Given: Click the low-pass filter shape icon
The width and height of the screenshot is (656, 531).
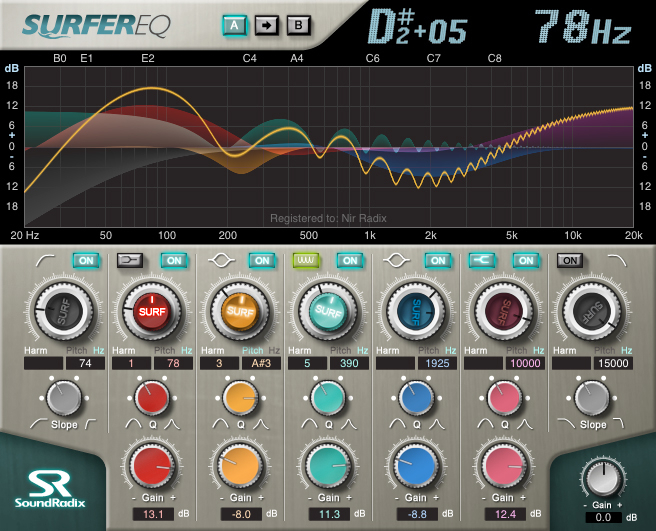Looking at the screenshot, I should (617, 260).
